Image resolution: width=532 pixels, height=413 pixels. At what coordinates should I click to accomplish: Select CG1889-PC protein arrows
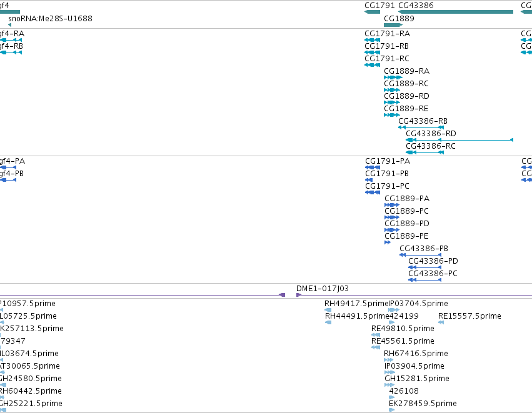[x=392, y=217]
